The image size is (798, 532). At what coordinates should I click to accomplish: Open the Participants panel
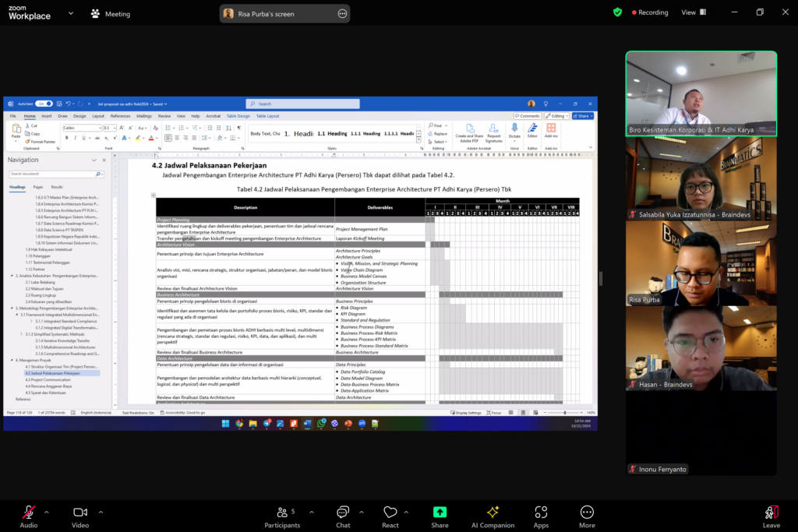coord(281,513)
